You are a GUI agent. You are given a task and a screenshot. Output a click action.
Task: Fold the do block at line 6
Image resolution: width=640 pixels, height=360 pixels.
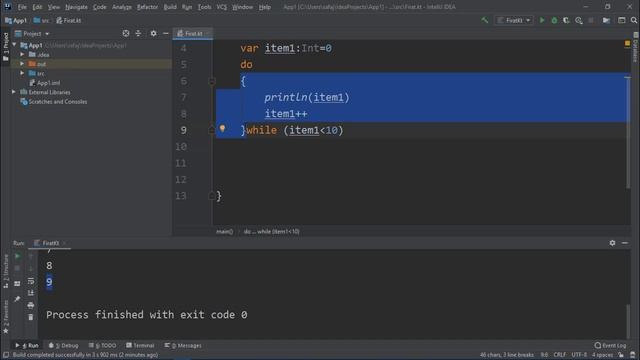coord(211,81)
